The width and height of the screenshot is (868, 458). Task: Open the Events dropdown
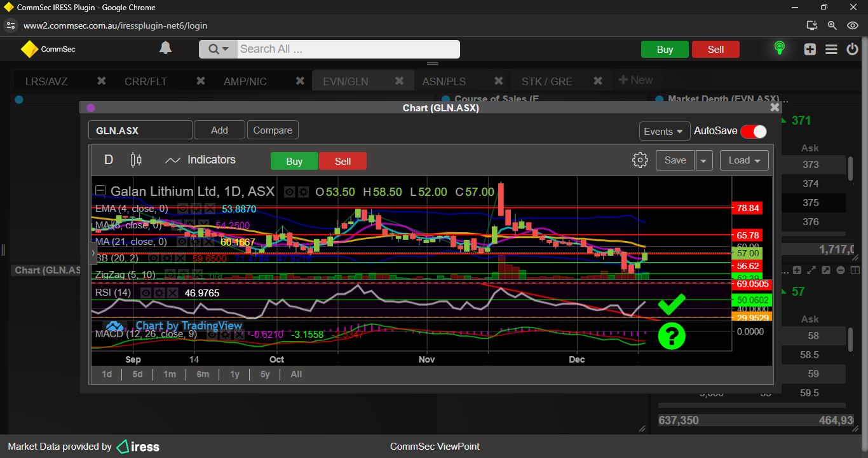[665, 131]
